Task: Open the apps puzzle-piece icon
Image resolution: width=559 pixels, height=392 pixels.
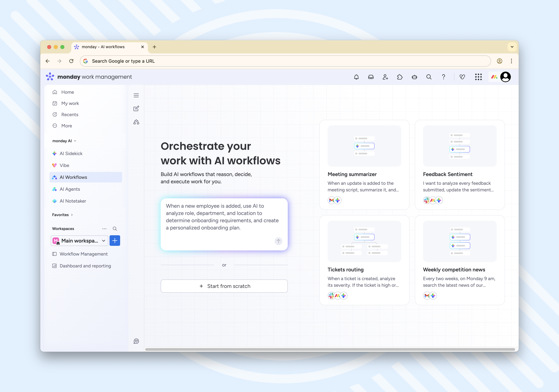Action: coord(400,77)
